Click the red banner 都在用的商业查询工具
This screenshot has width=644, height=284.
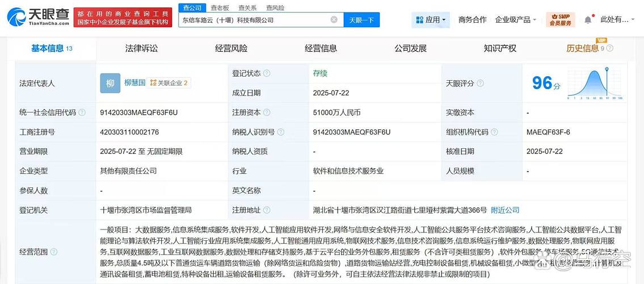tap(123, 17)
